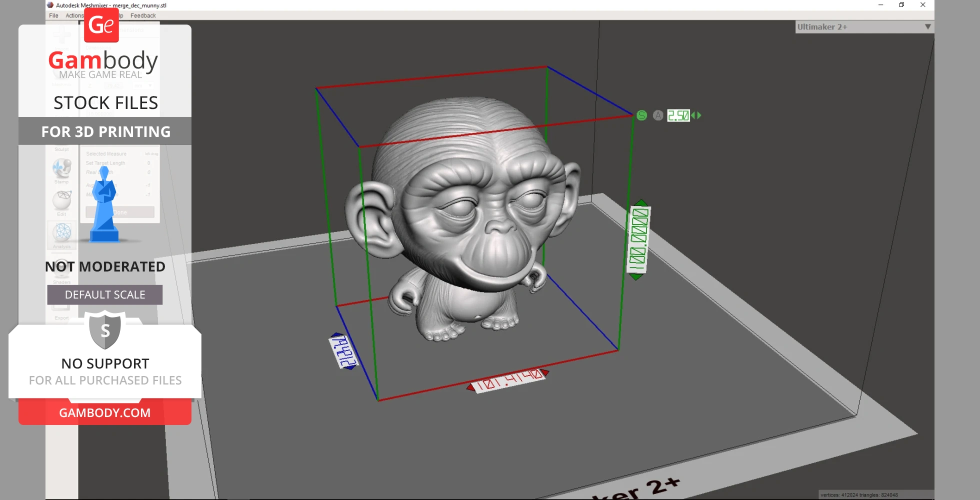
Task: Click the right green arrow beside 2.50
Action: [699, 115]
